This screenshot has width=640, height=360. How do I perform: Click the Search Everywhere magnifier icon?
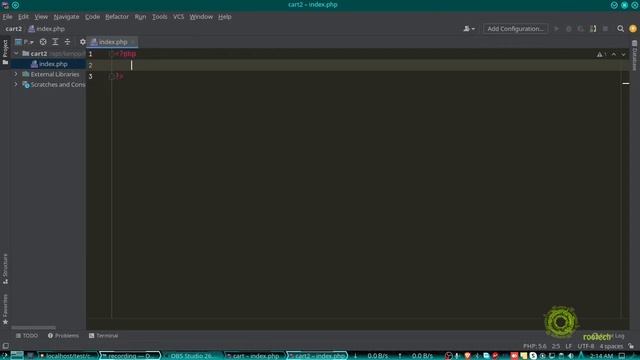620,29
